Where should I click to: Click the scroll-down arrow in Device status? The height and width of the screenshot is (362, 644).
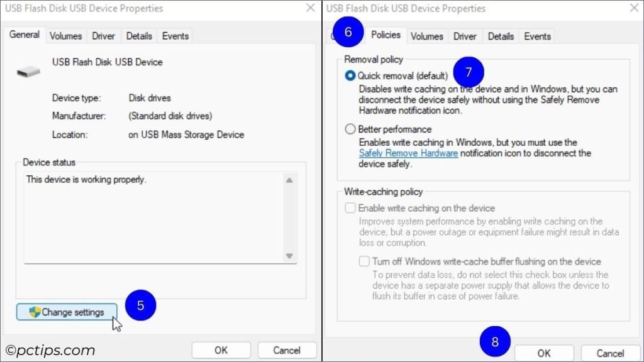[x=289, y=256]
